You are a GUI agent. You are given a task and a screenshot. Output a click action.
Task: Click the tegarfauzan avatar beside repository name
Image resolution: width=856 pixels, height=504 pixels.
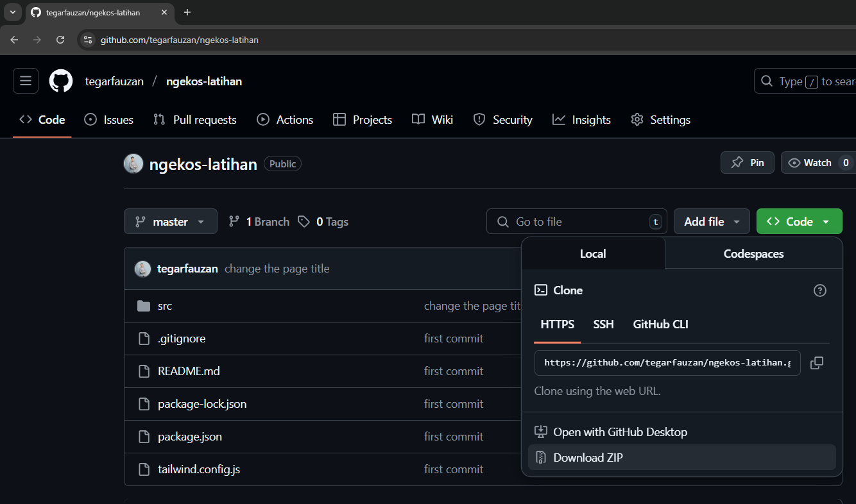click(x=133, y=164)
